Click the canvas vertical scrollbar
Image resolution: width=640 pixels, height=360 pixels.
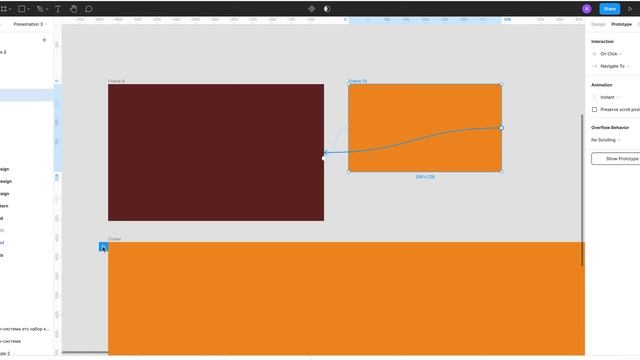tap(582, 190)
